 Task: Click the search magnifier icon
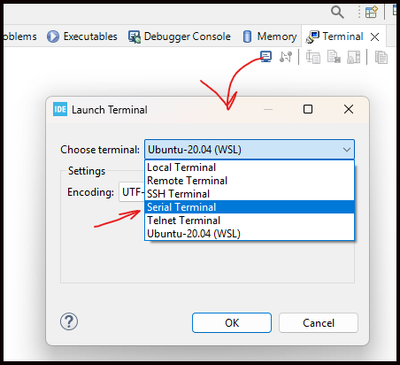click(337, 12)
